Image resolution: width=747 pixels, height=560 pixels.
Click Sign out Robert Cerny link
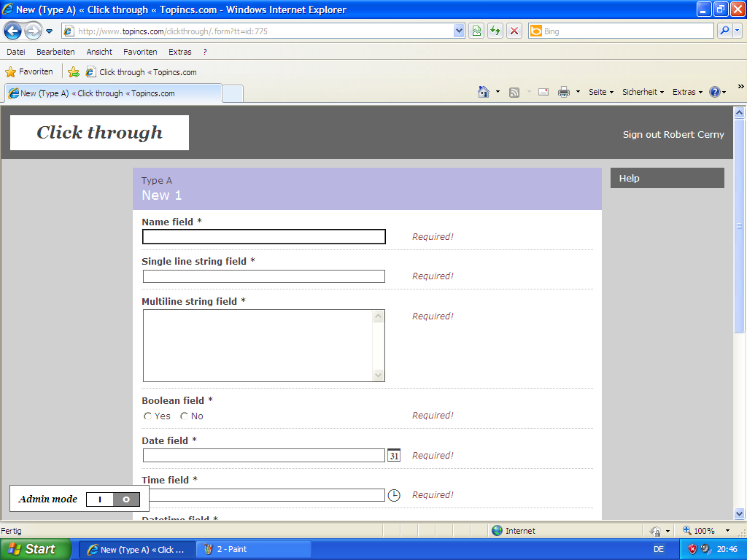673,134
